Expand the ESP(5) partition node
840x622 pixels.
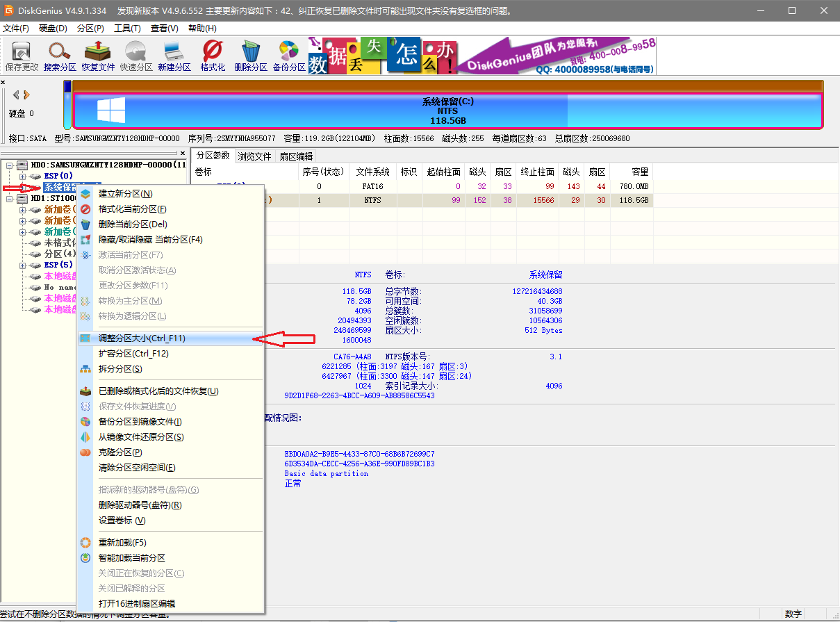coord(22,265)
